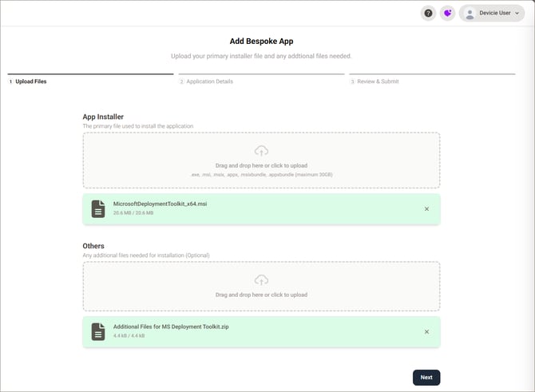Go to the Application Details step
The width and height of the screenshot is (535, 392).
pos(209,81)
